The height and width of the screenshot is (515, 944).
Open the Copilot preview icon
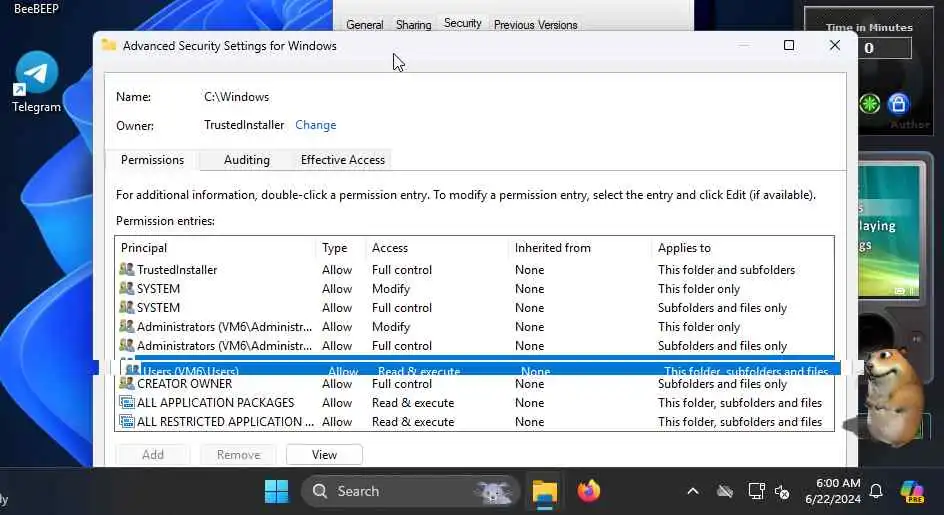click(913, 492)
